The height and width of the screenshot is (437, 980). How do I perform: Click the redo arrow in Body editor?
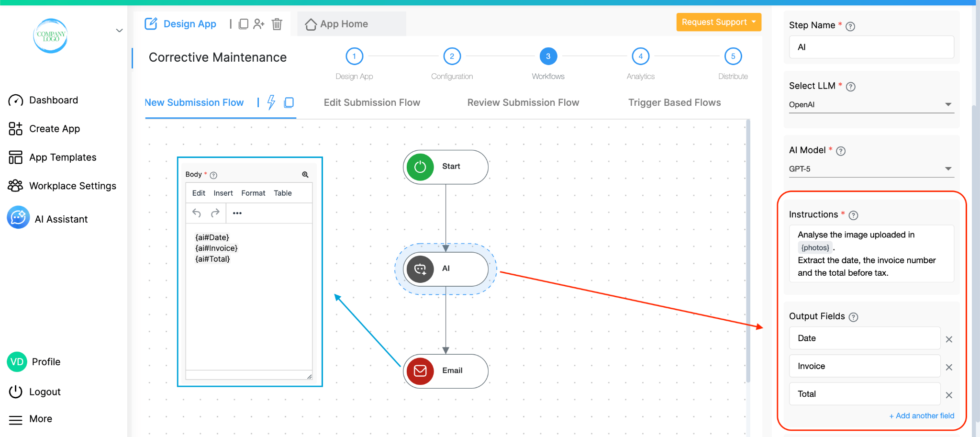tap(215, 213)
